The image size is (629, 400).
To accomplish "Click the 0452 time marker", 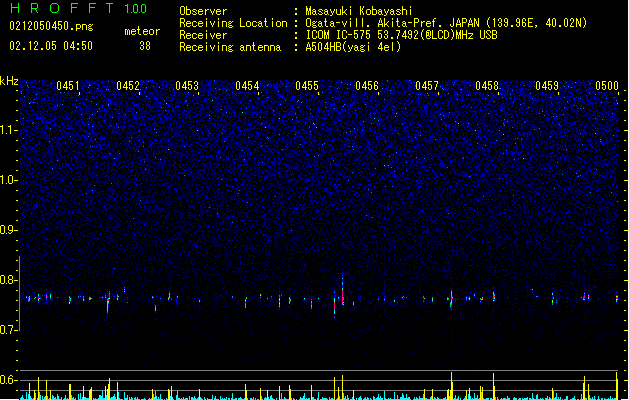I will (128, 85).
